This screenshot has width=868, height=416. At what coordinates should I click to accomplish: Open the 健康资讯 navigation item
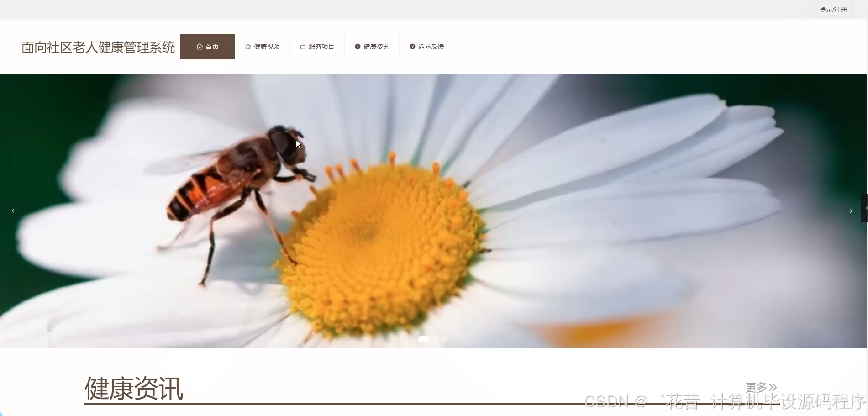(x=372, y=47)
